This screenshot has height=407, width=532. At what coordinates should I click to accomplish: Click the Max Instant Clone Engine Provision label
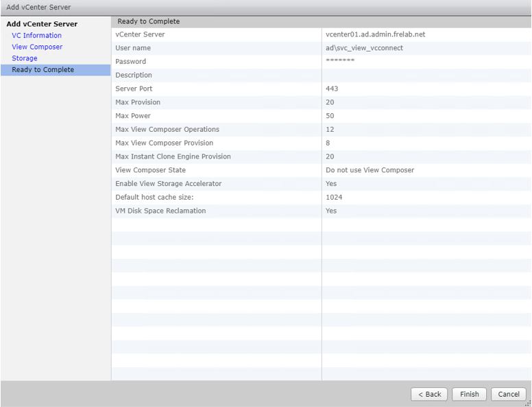point(173,156)
